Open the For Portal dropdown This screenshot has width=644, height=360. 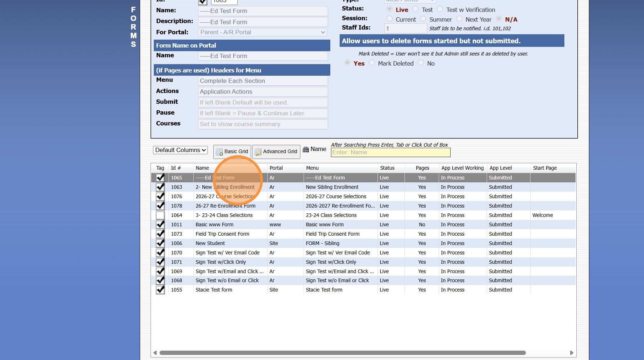263,32
